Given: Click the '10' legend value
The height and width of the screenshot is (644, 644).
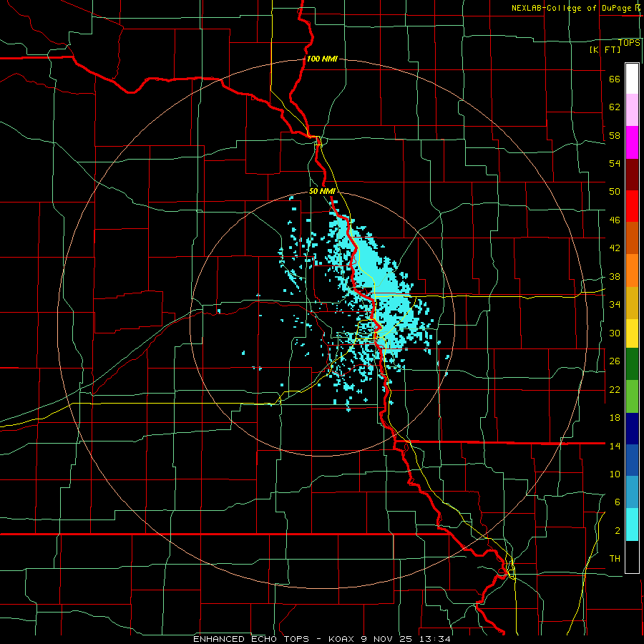Looking at the screenshot, I should pos(615,474).
